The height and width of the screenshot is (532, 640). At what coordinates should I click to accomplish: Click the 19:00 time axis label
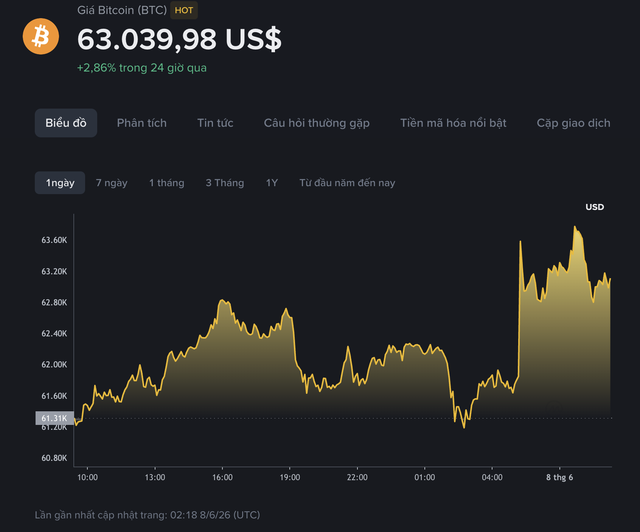click(x=290, y=477)
